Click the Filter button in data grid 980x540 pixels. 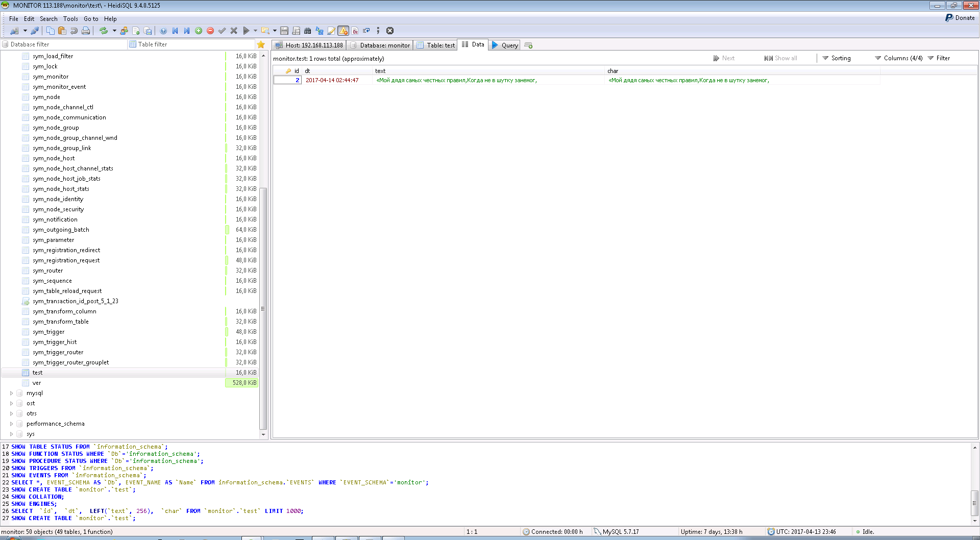939,58
